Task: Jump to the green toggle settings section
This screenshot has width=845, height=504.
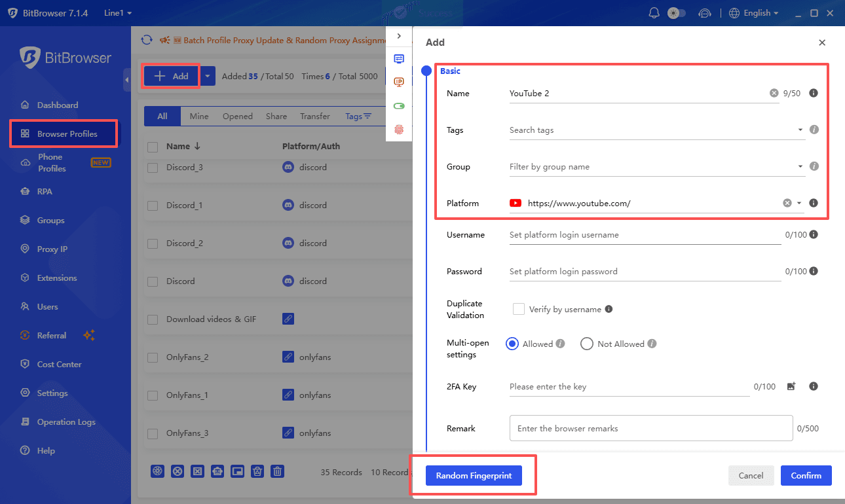Action: coord(399,106)
